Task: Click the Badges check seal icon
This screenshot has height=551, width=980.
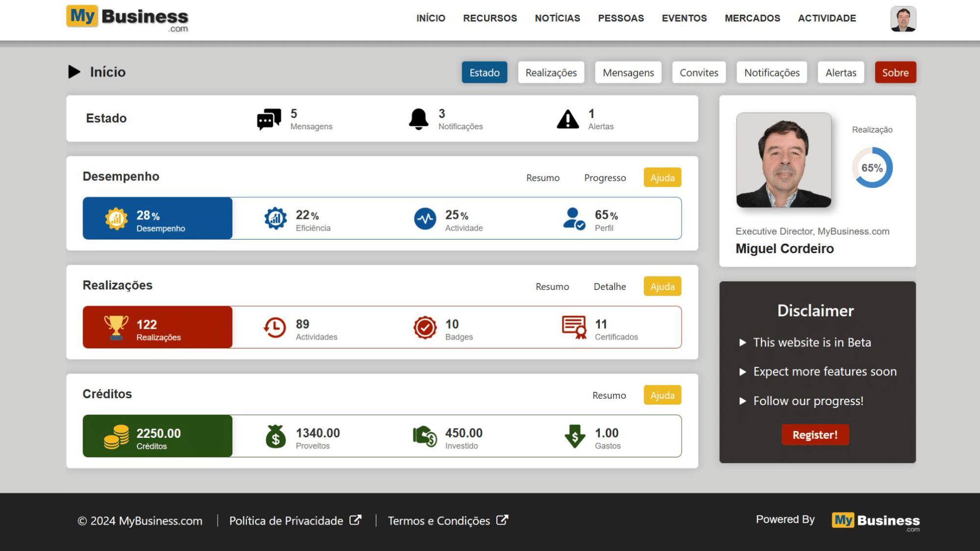Action: [x=425, y=327]
